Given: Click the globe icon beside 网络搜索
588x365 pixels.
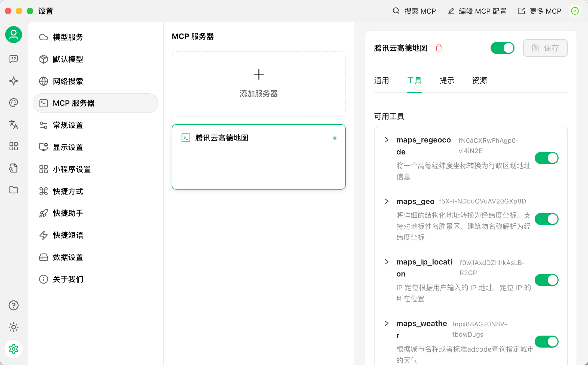Looking at the screenshot, I should pos(44,81).
